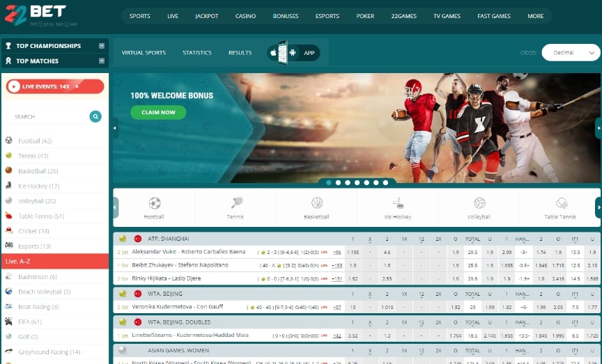Expand the Top Matches dropdown arrow

click(x=102, y=61)
